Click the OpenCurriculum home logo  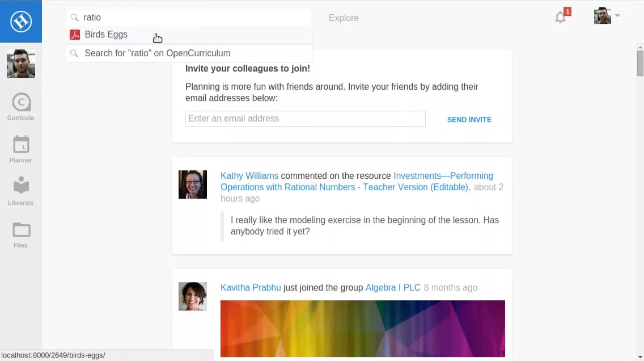coord(21,22)
